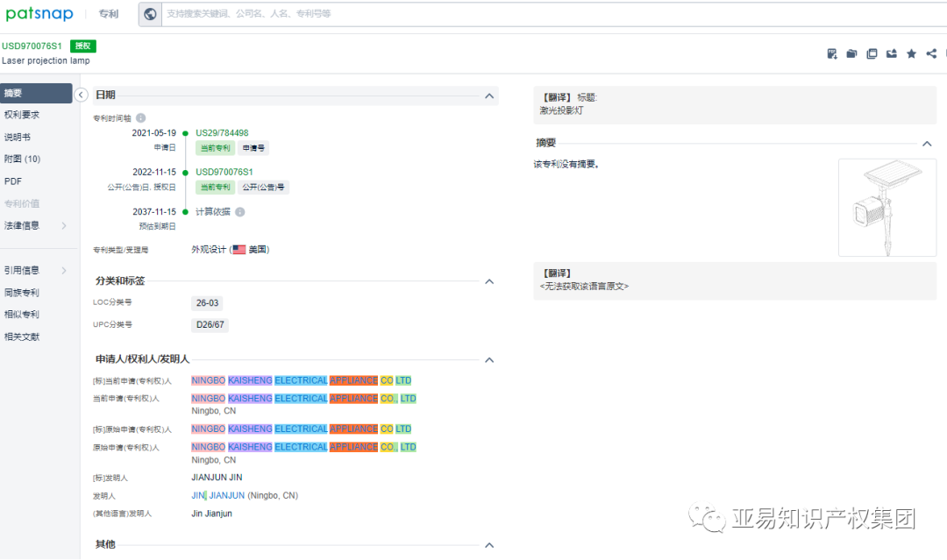Collapse the 申请人/权利人/发明人 section
The width and height of the screenshot is (947, 560).
[x=489, y=359]
